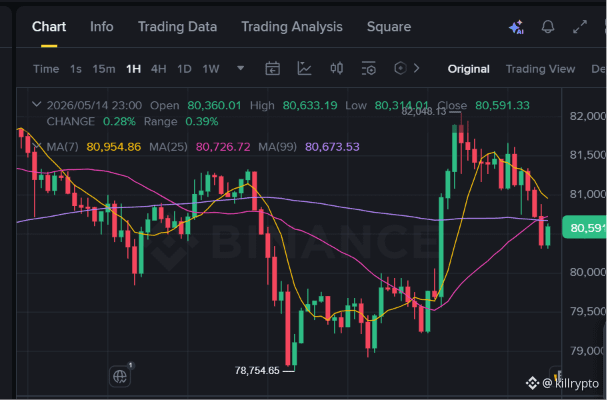Viewport: 607px width, 400px height.
Task: Click the Range value 0.39%
Action: [x=202, y=122]
